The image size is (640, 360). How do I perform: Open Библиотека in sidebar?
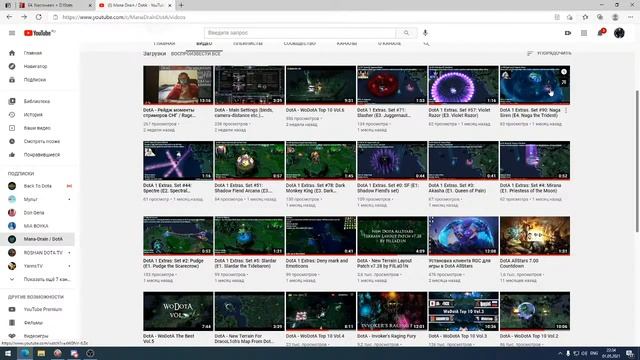(x=38, y=101)
